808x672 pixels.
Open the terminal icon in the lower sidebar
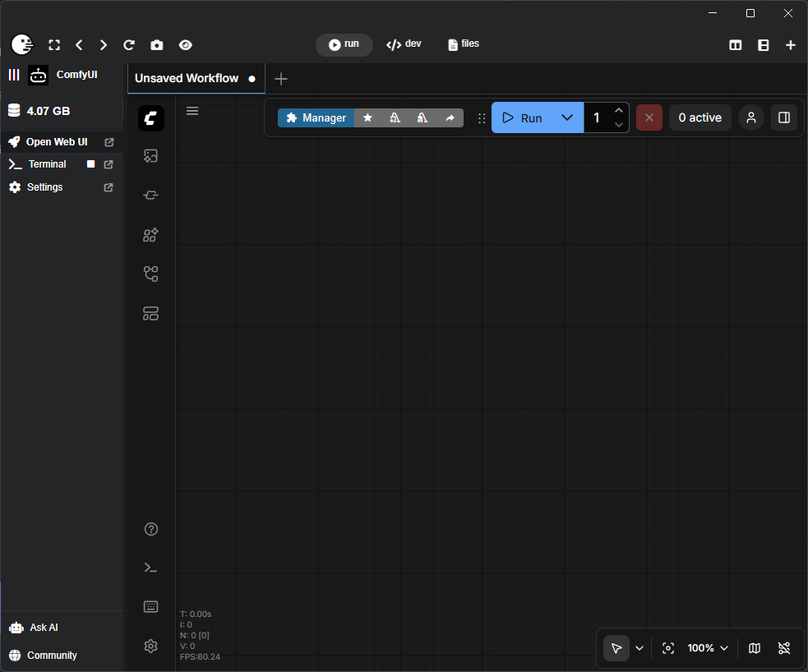point(150,568)
